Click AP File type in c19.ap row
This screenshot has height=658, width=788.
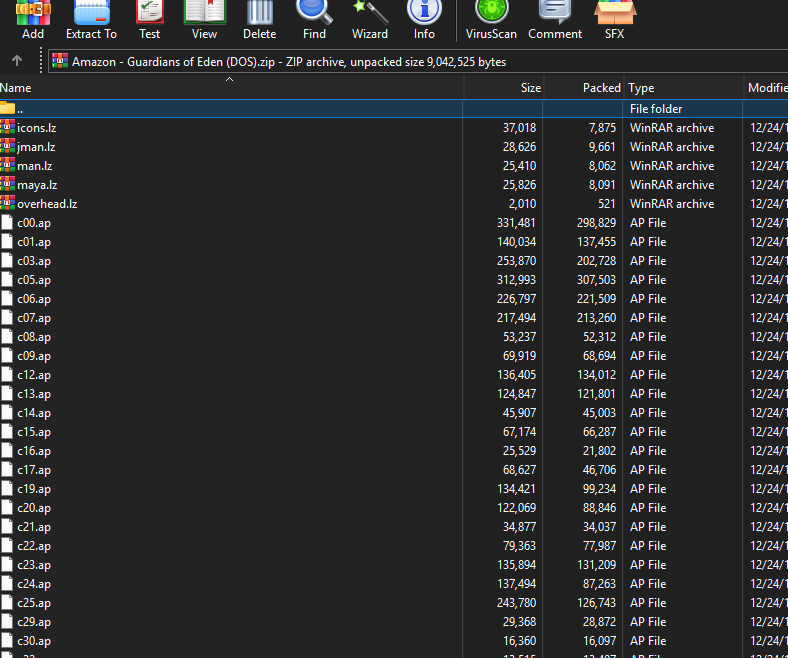(x=648, y=489)
